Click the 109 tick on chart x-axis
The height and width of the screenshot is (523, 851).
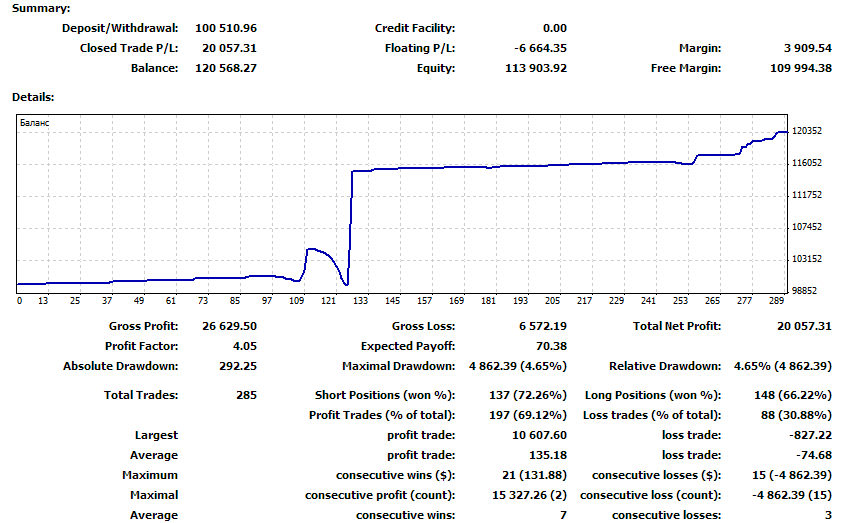(296, 301)
